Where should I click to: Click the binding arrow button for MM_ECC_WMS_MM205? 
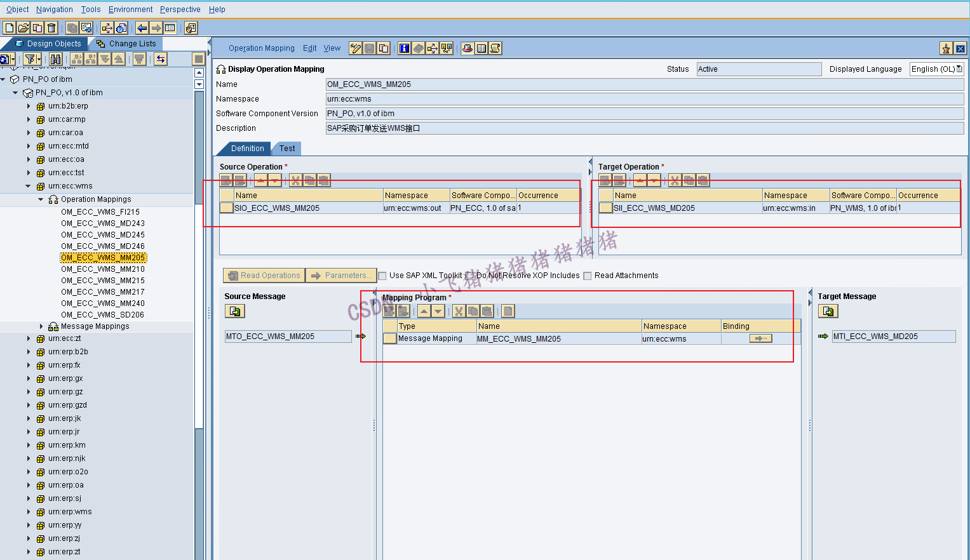tap(760, 338)
